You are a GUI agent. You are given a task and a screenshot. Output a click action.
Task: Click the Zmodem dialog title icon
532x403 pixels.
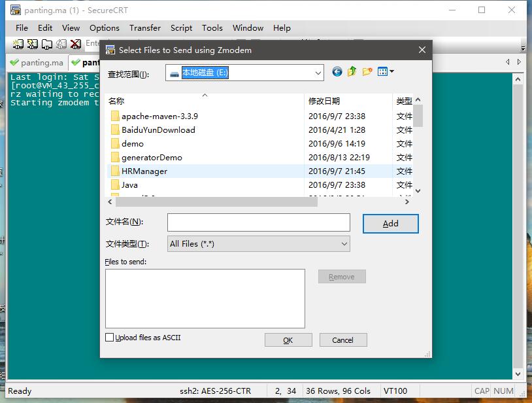click(110, 50)
